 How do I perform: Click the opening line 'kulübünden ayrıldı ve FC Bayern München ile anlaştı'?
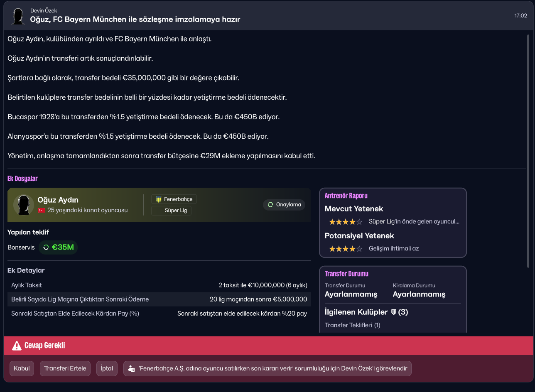[x=110, y=39]
